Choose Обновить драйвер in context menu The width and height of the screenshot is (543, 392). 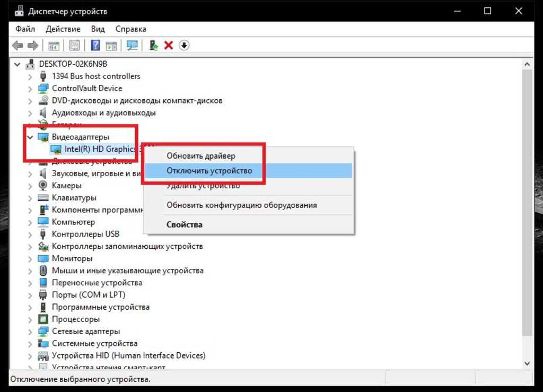coord(249,156)
